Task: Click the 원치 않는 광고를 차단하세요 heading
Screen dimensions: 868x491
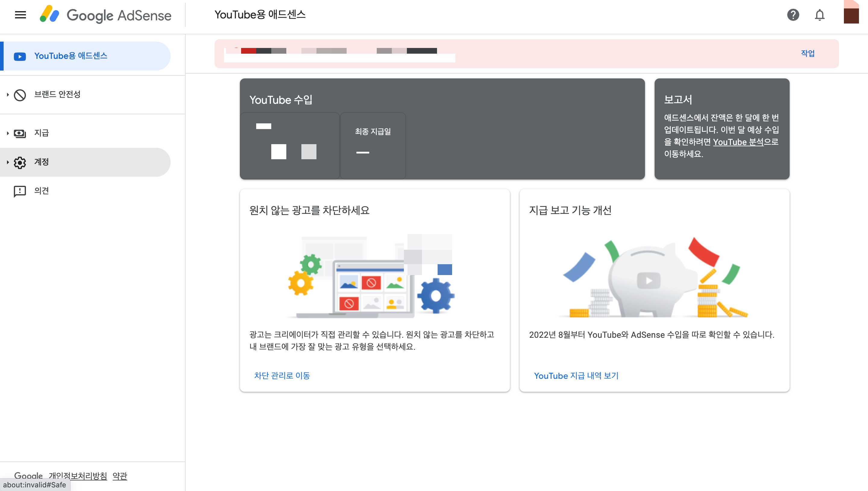Action: [x=309, y=210]
